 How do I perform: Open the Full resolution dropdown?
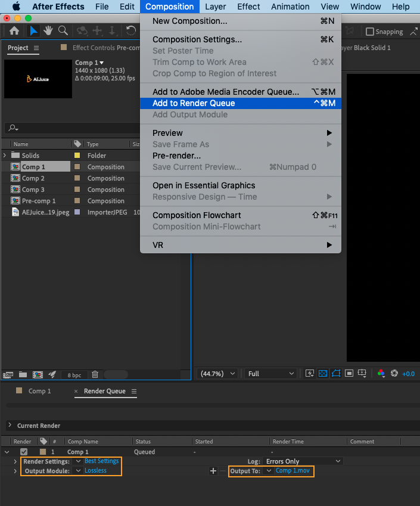point(270,374)
